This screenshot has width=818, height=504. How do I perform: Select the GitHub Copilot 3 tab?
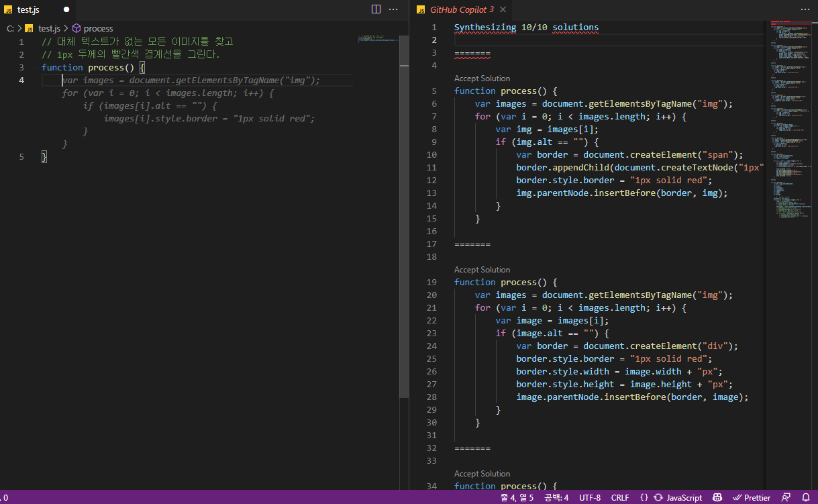pyautogui.click(x=462, y=9)
